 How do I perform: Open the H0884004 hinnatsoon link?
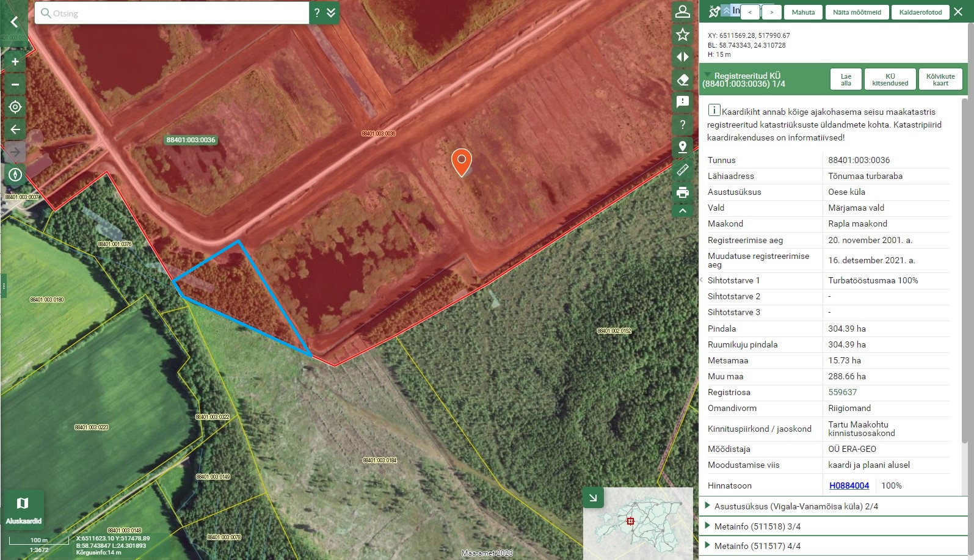849,485
